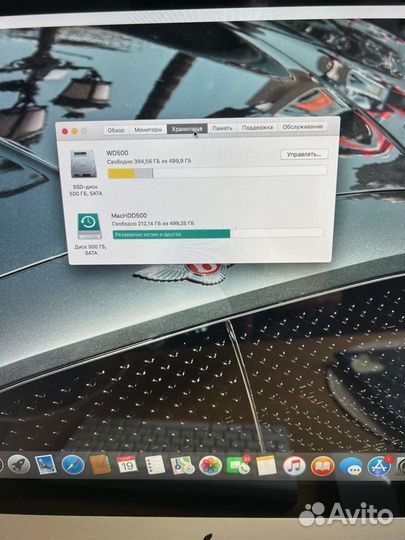Click the SSD-диск 500 ГБ, SATA label
The image size is (405, 540).
point(86,190)
